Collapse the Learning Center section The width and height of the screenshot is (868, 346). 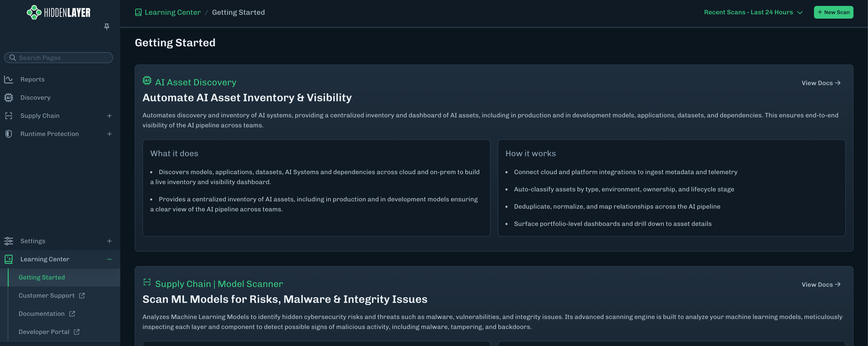click(109, 259)
